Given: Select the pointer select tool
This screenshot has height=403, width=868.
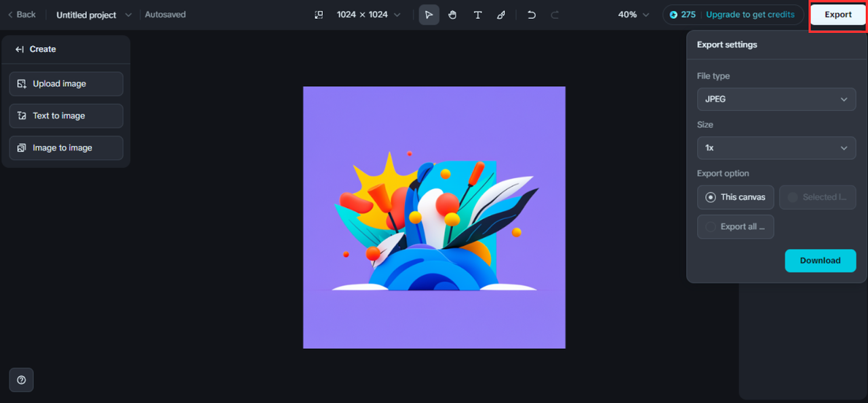Looking at the screenshot, I should [x=429, y=15].
